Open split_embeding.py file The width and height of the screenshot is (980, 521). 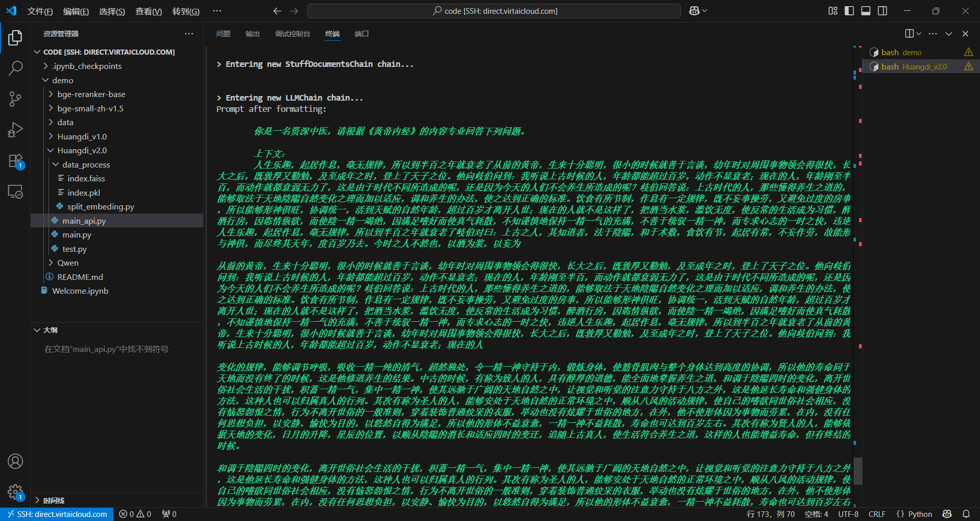tap(101, 206)
